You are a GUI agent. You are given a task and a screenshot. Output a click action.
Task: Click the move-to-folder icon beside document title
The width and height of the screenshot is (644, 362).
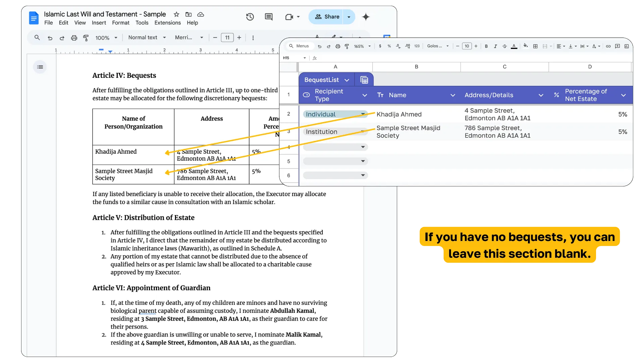pyautogui.click(x=189, y=14)
